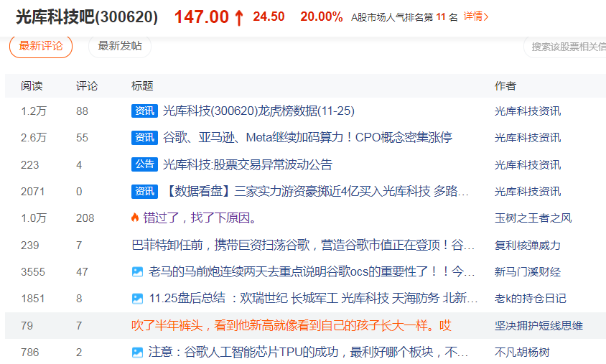
Task: Open author profile 玉树之王者之风
Action: pos(533,218)
